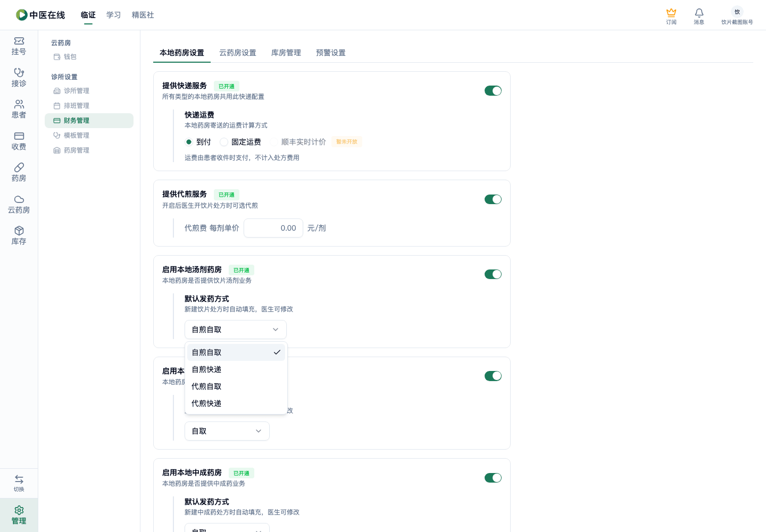Click the 切换 switch arrows icon
766x532 pixels.
point(19,479)
